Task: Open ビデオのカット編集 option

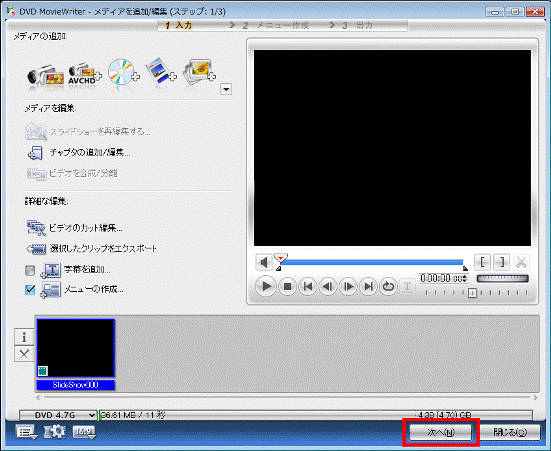Action: 75,228
